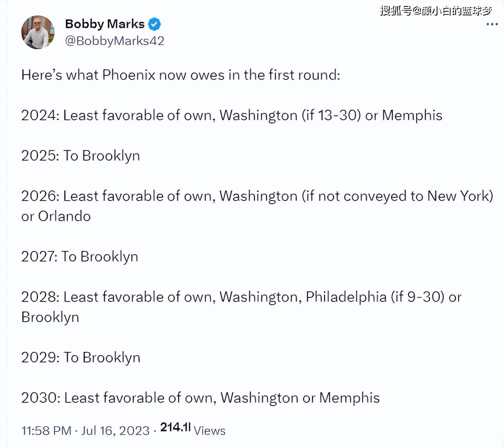The height and width of the screenshot is (448, 504).
Task: Click the "2029: To Brooklyn" line
Action: 81,358
